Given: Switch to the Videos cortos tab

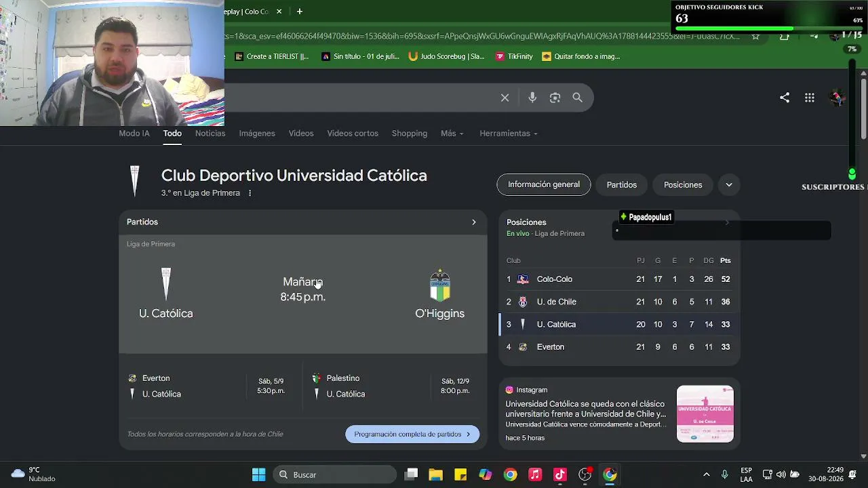Looking at the screenshot, I should (x=353, y=134).
